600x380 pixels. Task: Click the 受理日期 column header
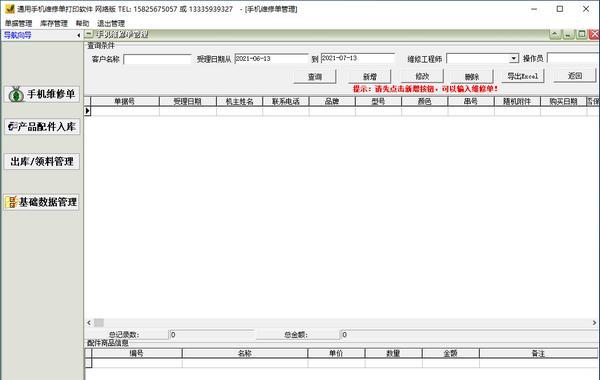click(x=188, y=101)
